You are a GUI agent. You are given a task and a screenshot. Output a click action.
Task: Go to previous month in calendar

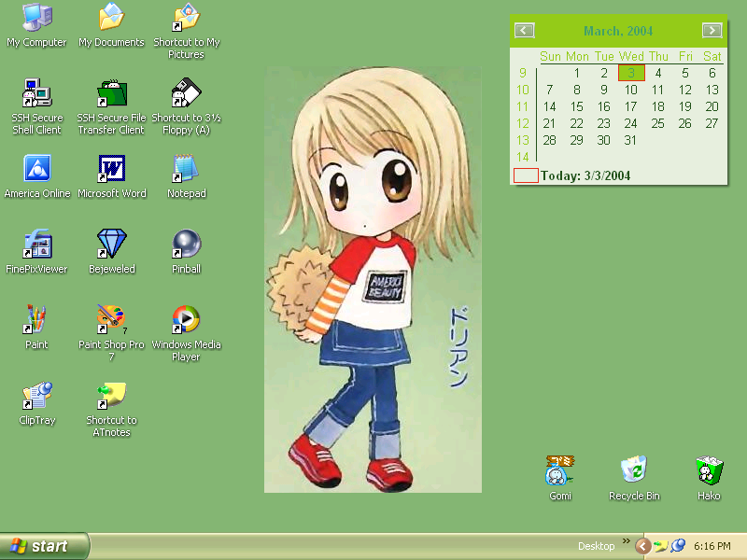524,31
